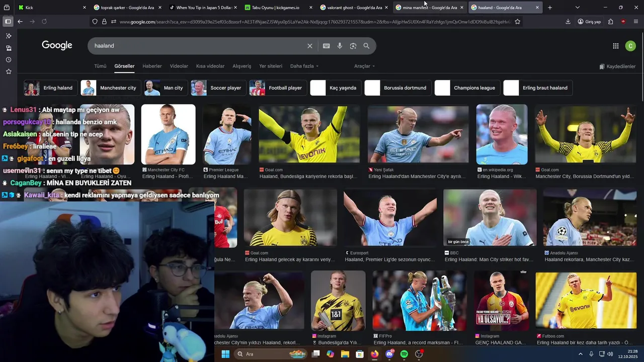Open the BBC Man City striker image
644x362 pixels.
pyautogui.click(x=490, y=217)
